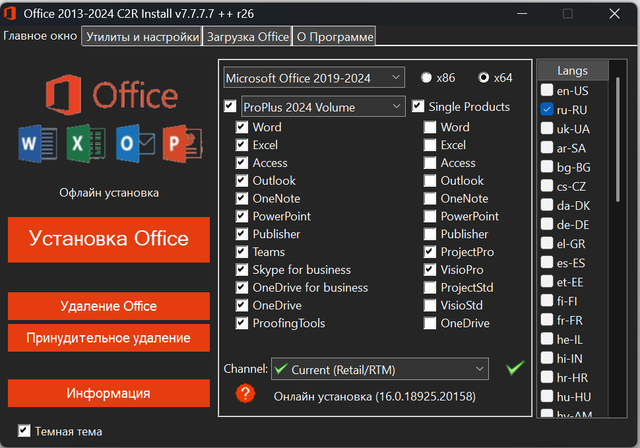Check the cs-CZ language
The height and width of the screenshot is (448, 640).
click(x=547, y=186)
